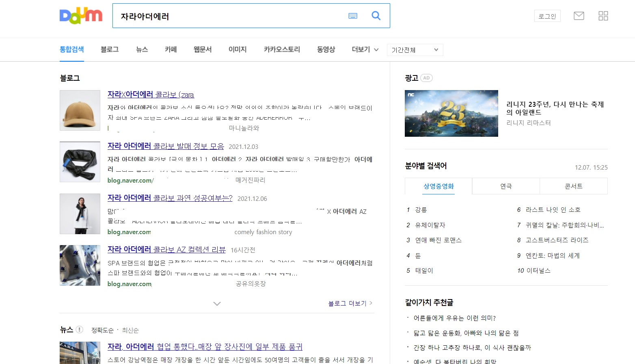Click rank 6 라스트 나잇 인 소호
The image size is (635, 364).
point(553,210)
